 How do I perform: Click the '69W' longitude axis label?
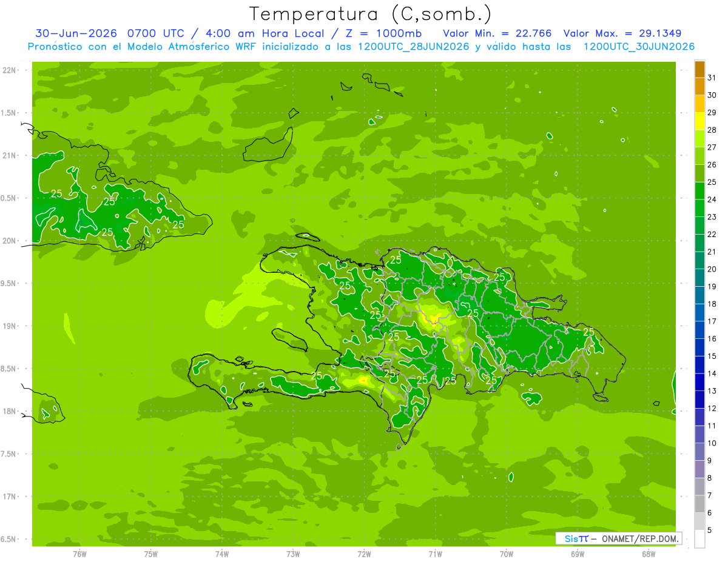(578, 554)
